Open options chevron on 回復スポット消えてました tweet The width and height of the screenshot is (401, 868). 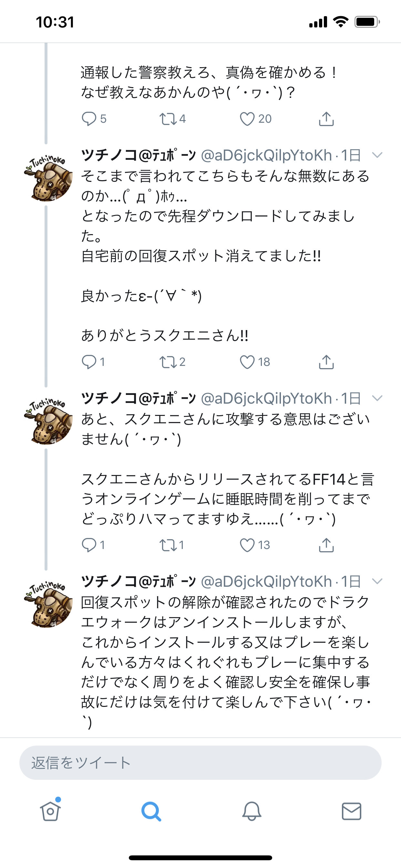pyautogui.click(x=377, y=155)
